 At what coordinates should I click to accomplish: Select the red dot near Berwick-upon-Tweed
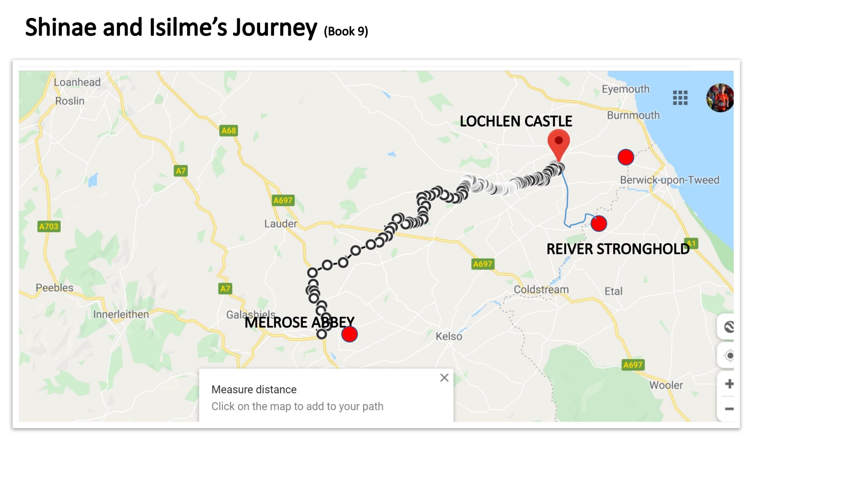[626, 157]
